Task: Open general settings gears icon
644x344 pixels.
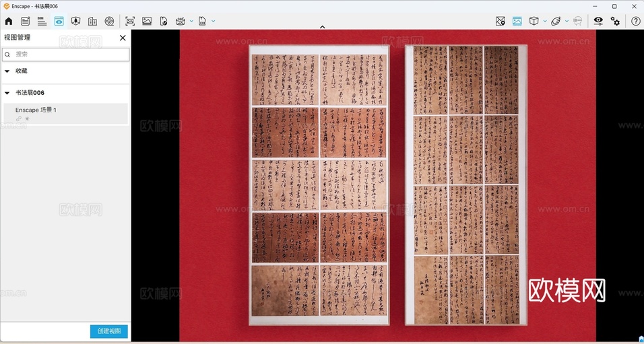Action: click(615, 22)
